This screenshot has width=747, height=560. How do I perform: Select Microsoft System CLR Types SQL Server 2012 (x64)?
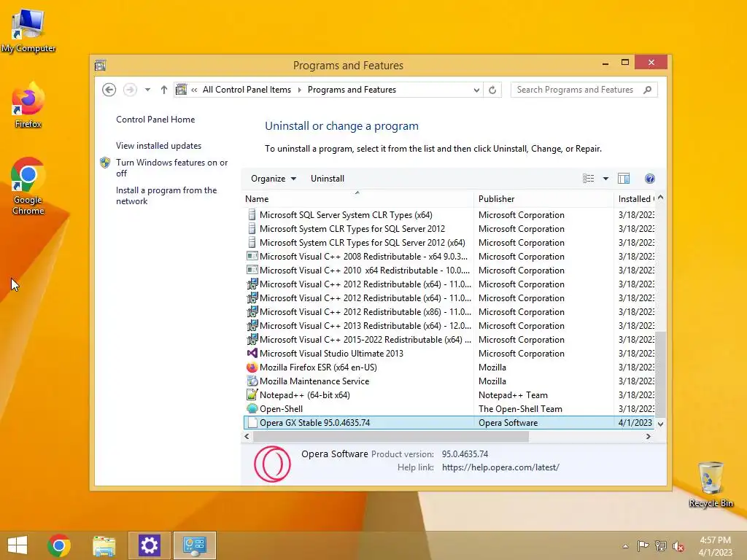(362, 242)
